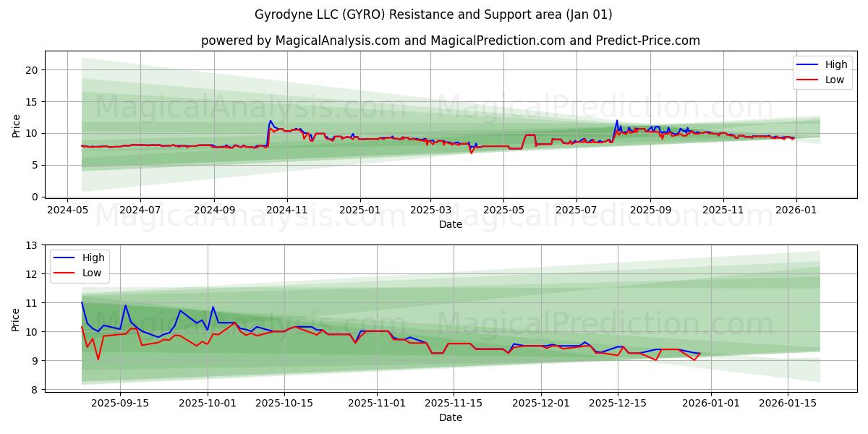Image resolution: width=868 pixels, height=434 pixels.
Task: Click the '2024-07' x-axis label
Action: [x=139, y=210]
